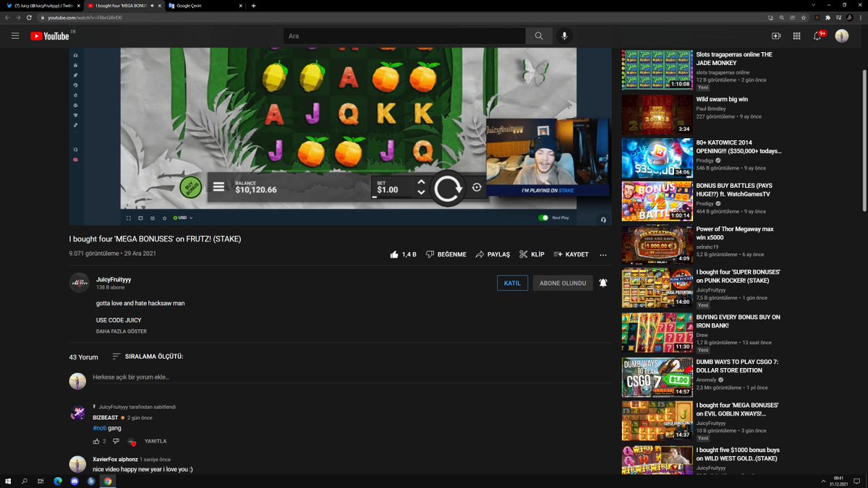This screenshot has height=488, width=868.
Task: Go to the YouTube home logo
Action: click(x=51, y=35)
